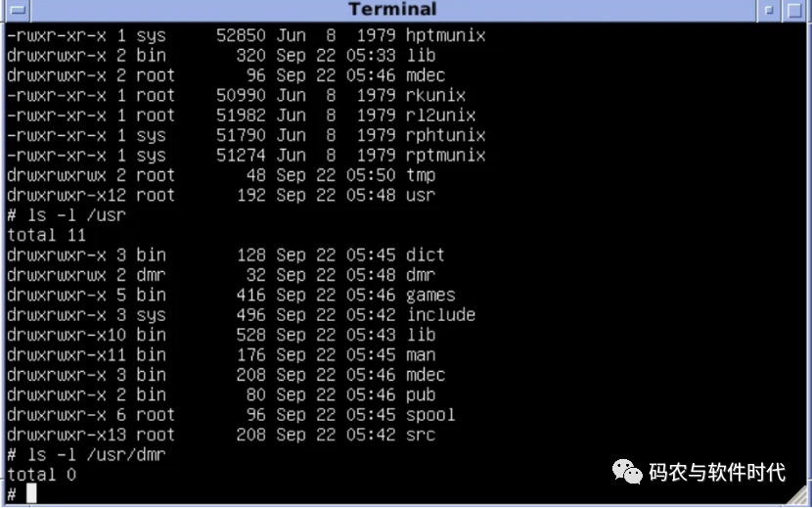The image size is (812, 508).
Task: Click the mdec entry with size 208
Action: tap(426, 375)
